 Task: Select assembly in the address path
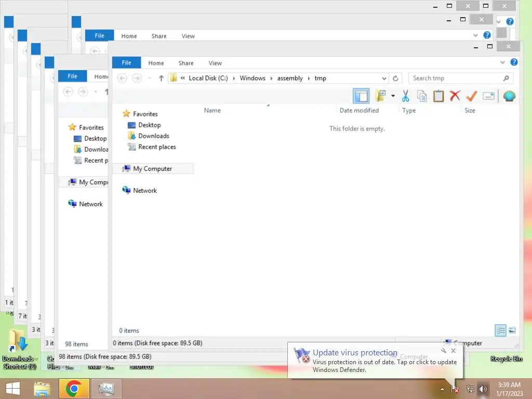(290, 78)
